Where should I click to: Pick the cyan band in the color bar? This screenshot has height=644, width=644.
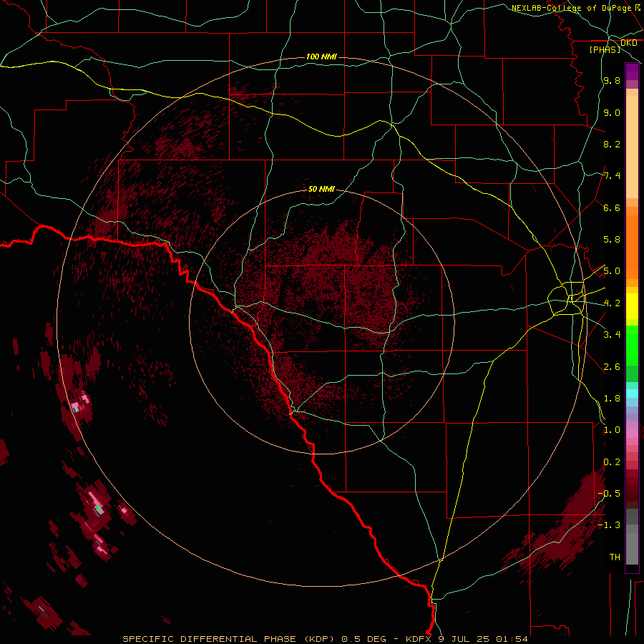632,394
